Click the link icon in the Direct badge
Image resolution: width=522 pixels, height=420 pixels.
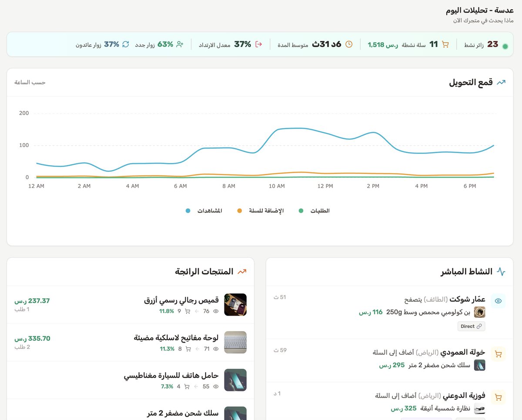pyautogui.click(x=479, y=326)
